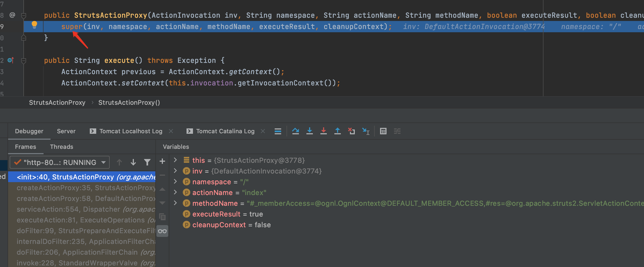Select frame serviceAction:554, Dispatcher
This screenshot has height=267, width=644.
(82, 209)
